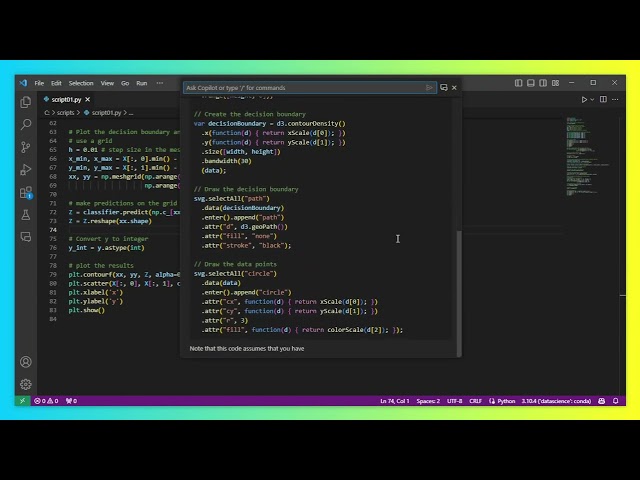Screen dimensions: 640x480
Task: Click 'Note that this code assumes' text
Action: (x=247, y=349)
